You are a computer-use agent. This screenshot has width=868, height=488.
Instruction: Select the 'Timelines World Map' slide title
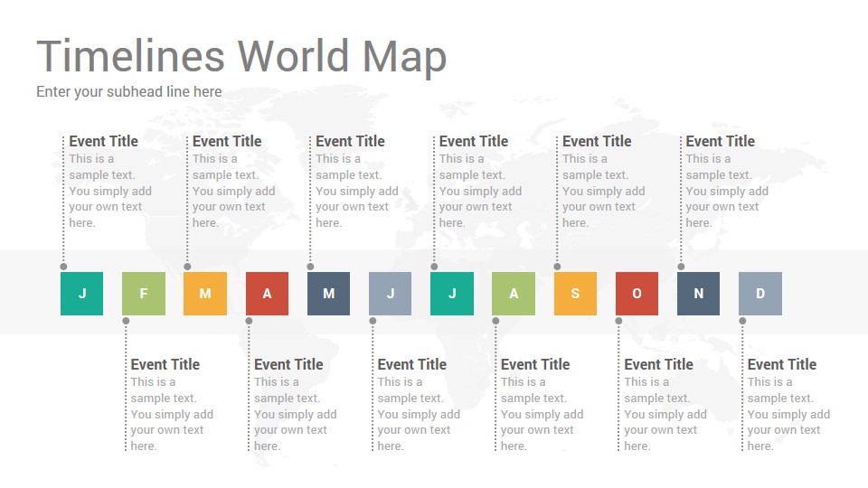(241, 56)
